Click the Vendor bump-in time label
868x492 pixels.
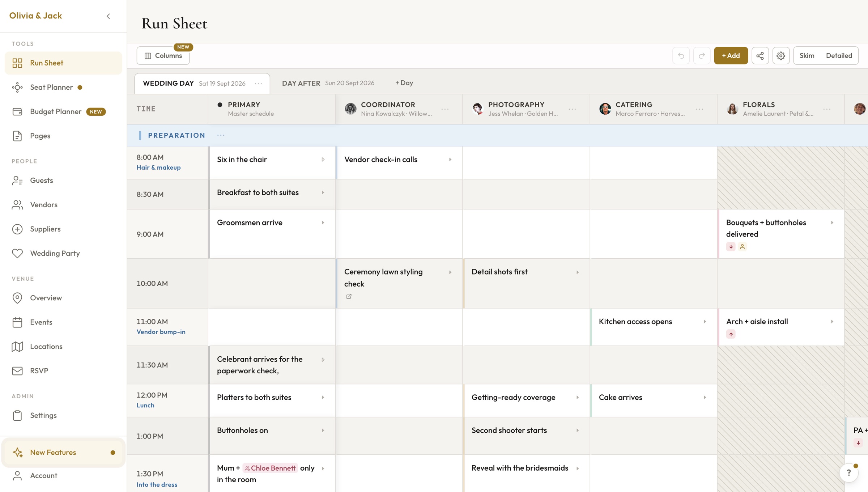[161, 332]
